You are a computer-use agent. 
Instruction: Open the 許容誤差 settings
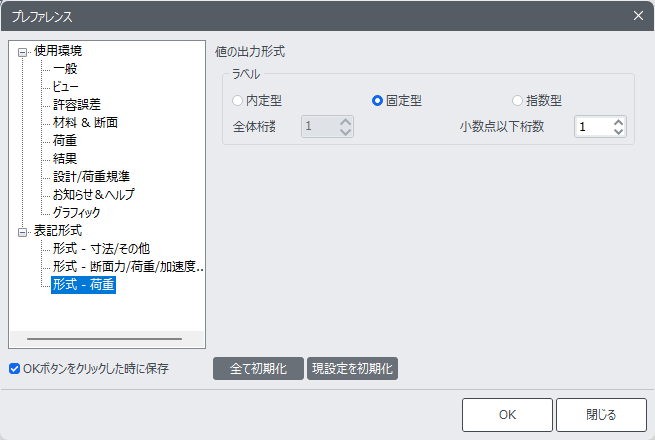pos(77,104)
